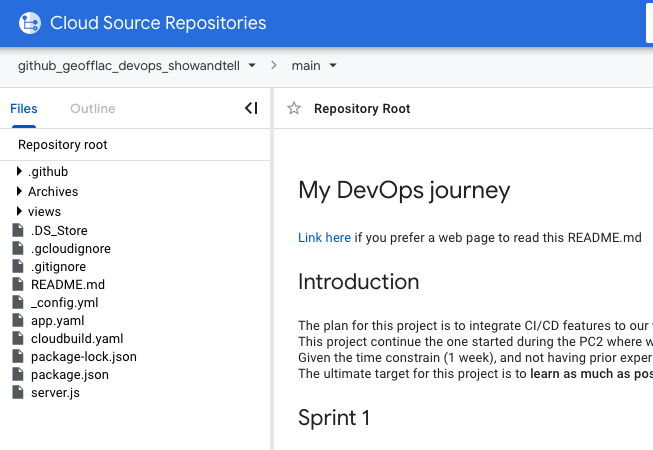Screen dimensions: 653x450
Task: Open the .gcloudignore file
Action: coord(71,249)
